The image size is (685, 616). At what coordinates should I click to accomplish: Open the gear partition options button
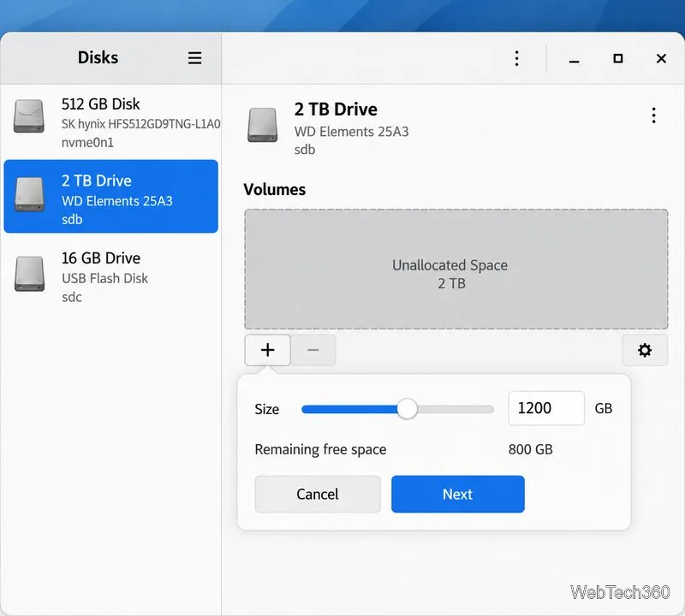pos(645,350)
